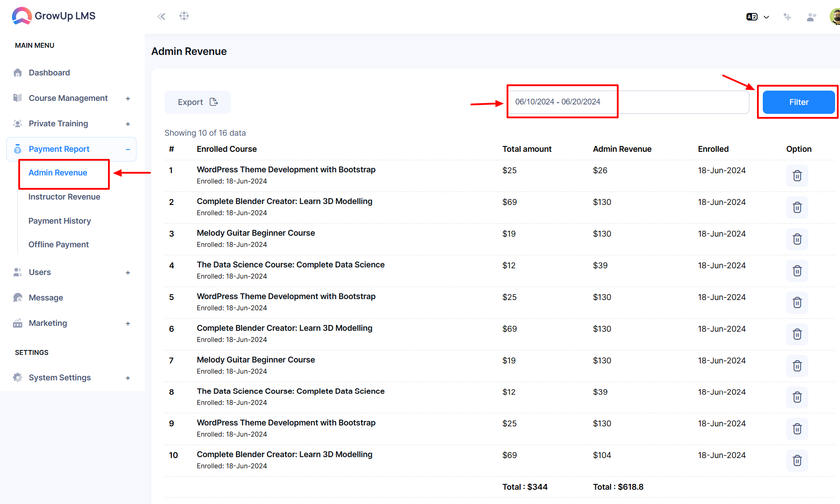Click the Payment Report money bag icon

point(17,149)
